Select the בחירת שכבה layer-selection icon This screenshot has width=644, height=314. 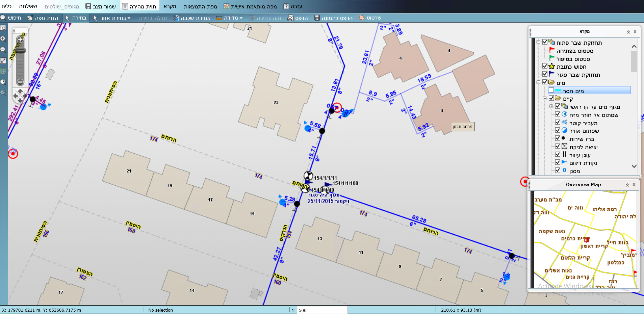pyautogui.click(x=177, y=18)
